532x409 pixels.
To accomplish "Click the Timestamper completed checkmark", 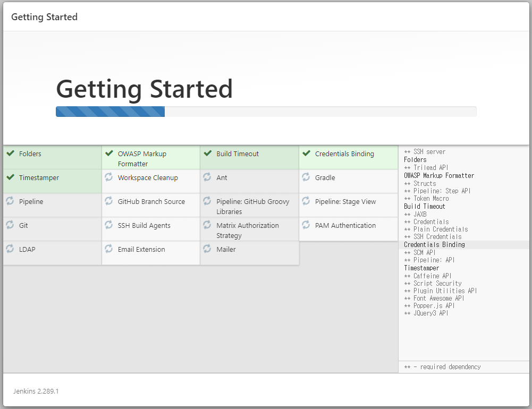I will point(11,177).
